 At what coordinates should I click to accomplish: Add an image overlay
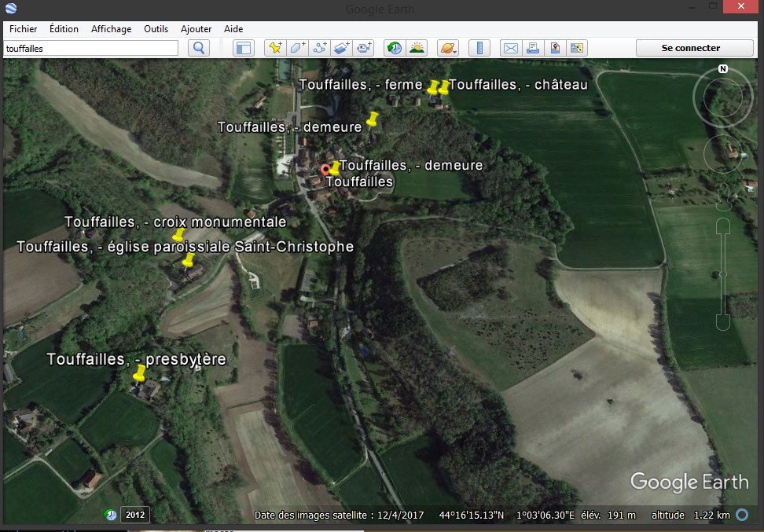pos(342,48)
